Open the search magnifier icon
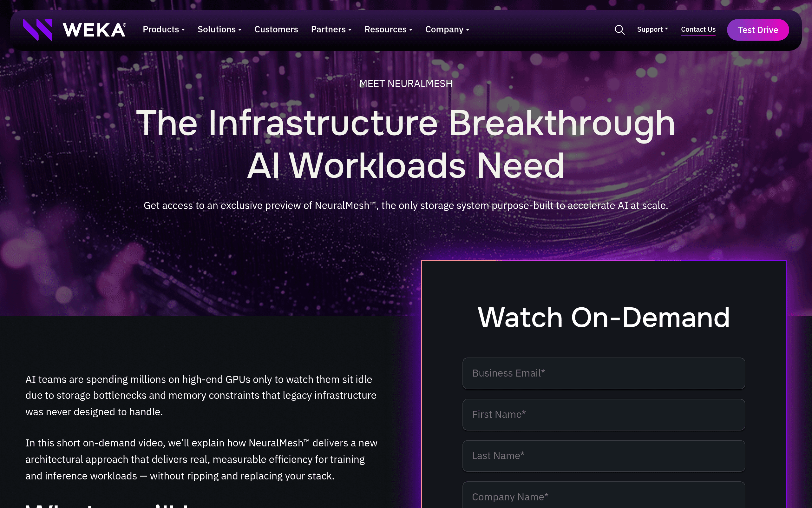 pos(619,30)
